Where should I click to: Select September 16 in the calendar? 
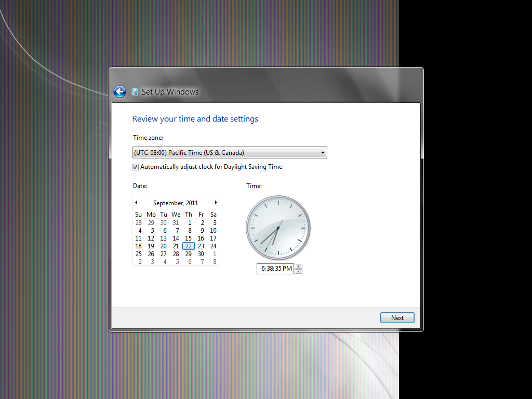point(201,238)
